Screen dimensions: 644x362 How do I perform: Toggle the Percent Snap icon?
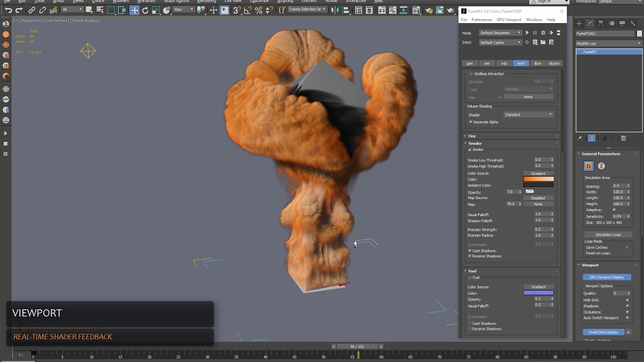coord(259,10)
